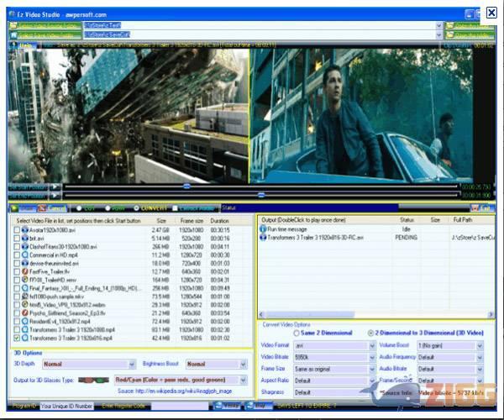
Task: Check the box for Transformers 3 Trailer 3 1920x1080.mp4
Action: [17, 330]
